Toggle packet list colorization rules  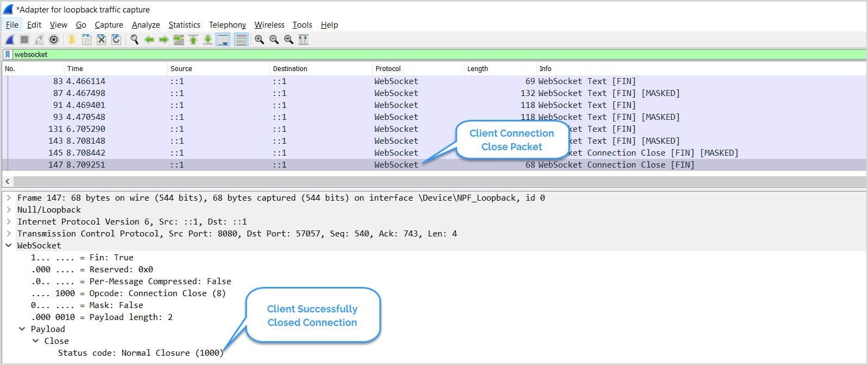[x=241, y=40]
